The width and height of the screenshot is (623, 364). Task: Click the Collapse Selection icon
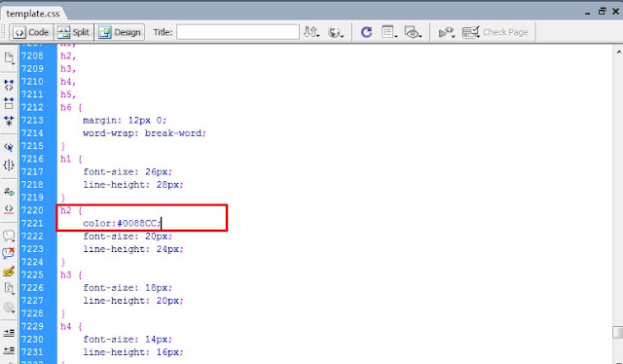point(9,103)
